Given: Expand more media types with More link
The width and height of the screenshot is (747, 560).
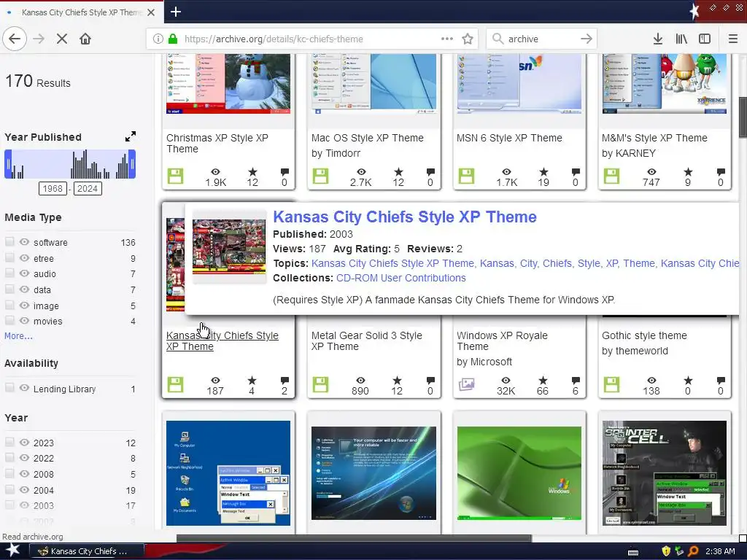Looking at the screenshot, I should pos(18,335).
